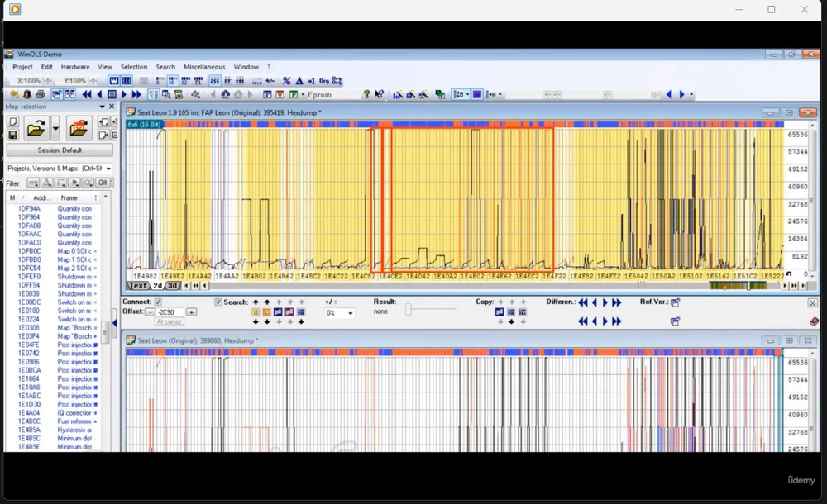The width and height of the screenshot is (827, 504).
Task: Click the Org original values icon
Action: tap(323, 81)
